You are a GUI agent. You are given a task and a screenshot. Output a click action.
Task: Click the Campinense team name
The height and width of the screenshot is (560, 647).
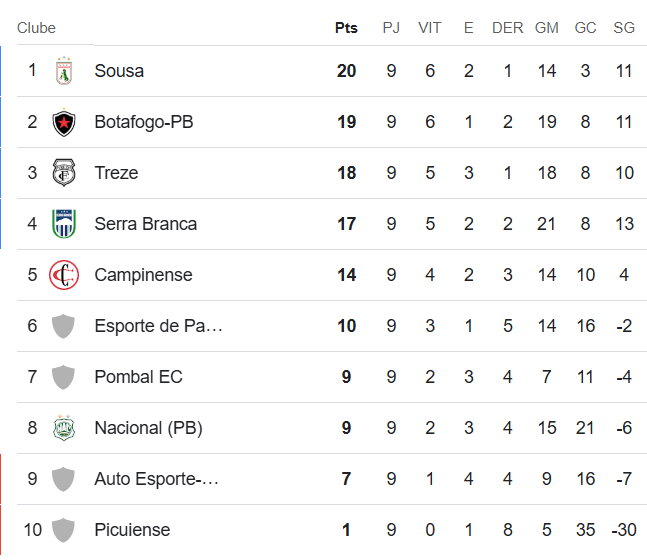pyautogui.click(x=143, y=275)
